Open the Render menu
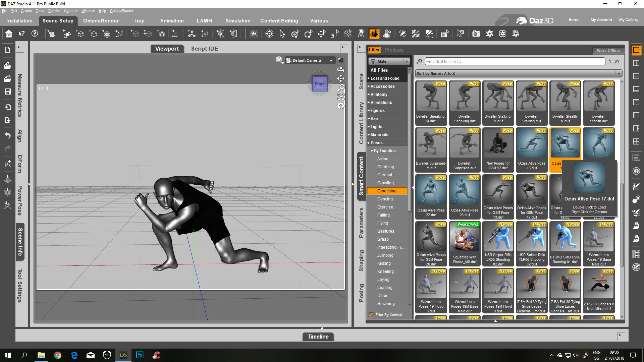 [x=54, y=11]
